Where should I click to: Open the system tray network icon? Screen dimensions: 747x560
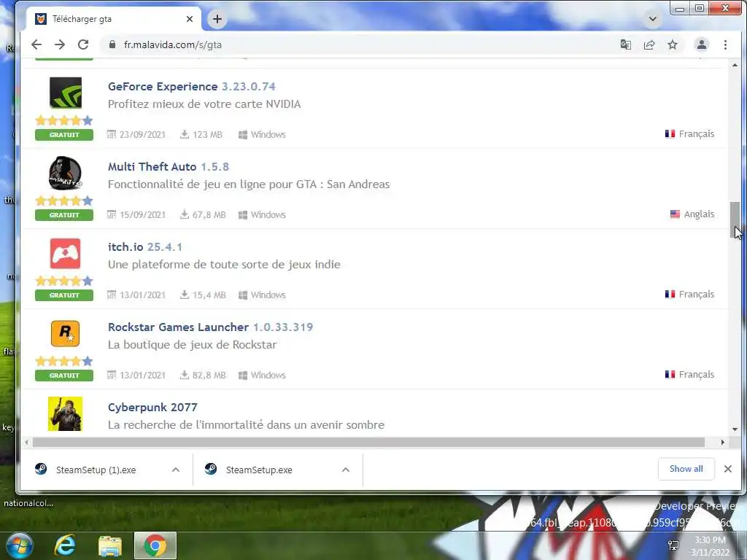[x=673, y=545]
